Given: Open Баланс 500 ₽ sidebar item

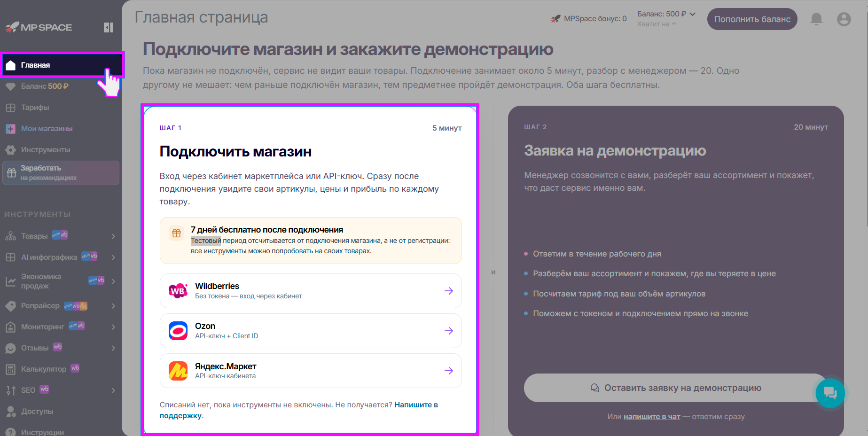Looking at the screenshot, I should pos(61,86).
